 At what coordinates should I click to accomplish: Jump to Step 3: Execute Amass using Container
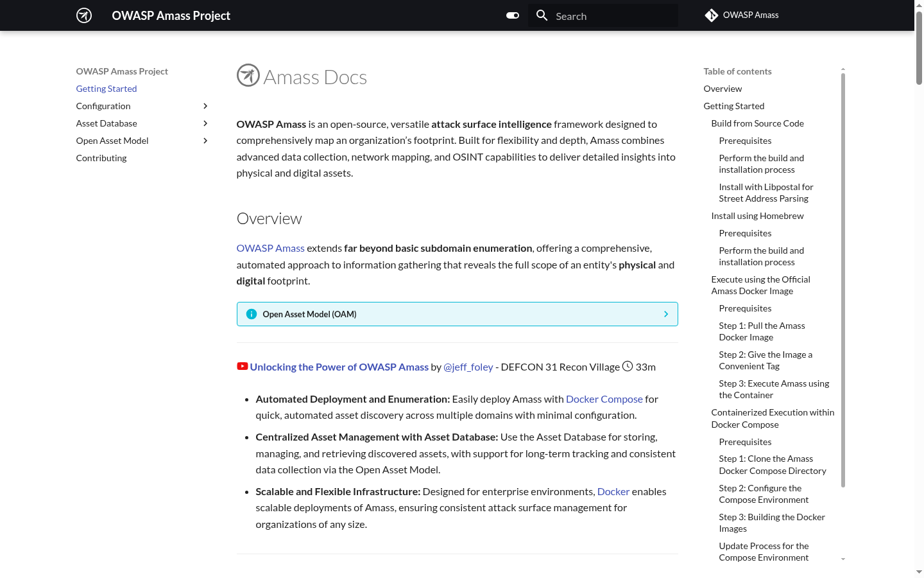tap(774, 389)
